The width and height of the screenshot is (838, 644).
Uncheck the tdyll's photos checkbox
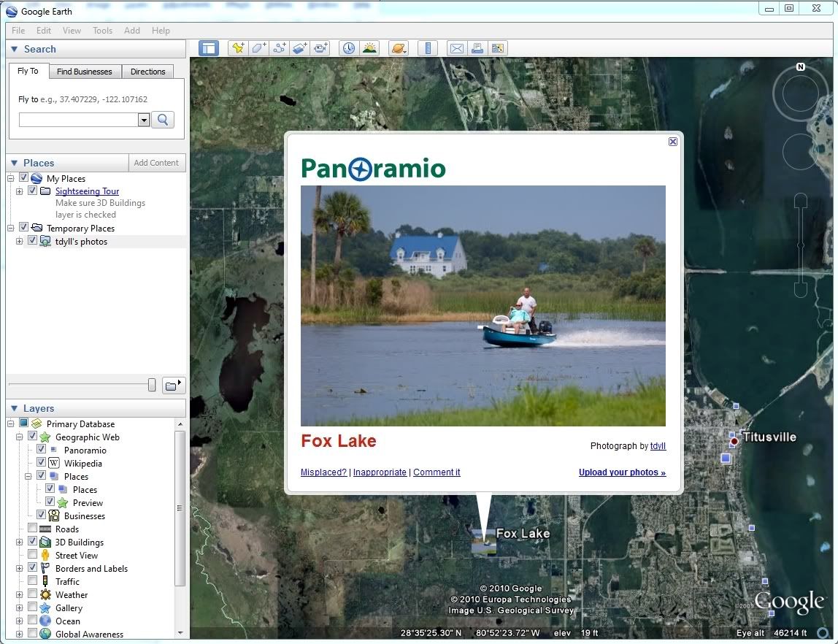tap(33, 240)
